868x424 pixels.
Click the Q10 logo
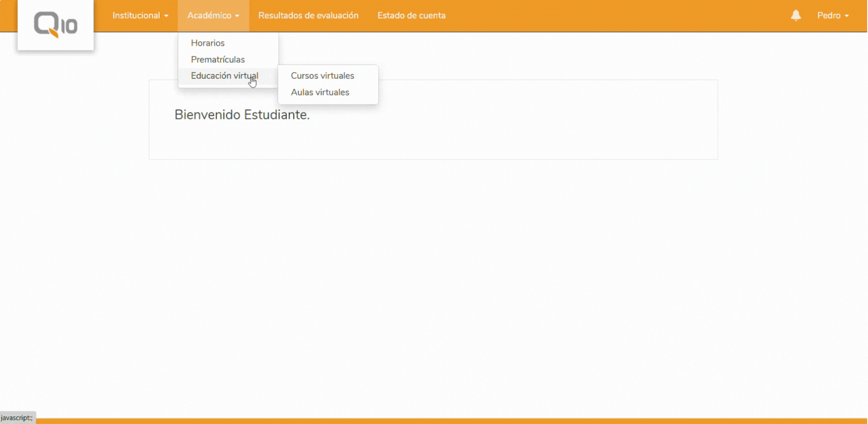56,25
